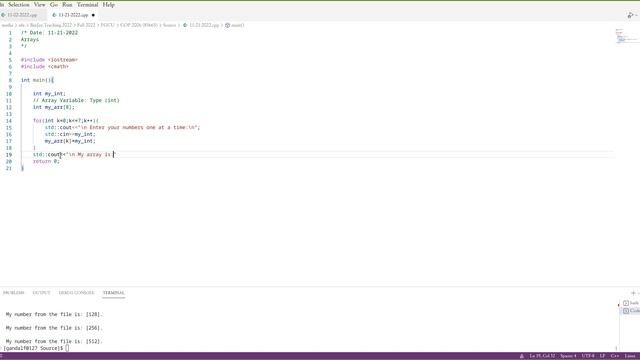The width and height of the screenshot is (640, 360).
Task: Click the Source folder in breadcrumb
Action: pyautogui.click(x=169, y=25)
